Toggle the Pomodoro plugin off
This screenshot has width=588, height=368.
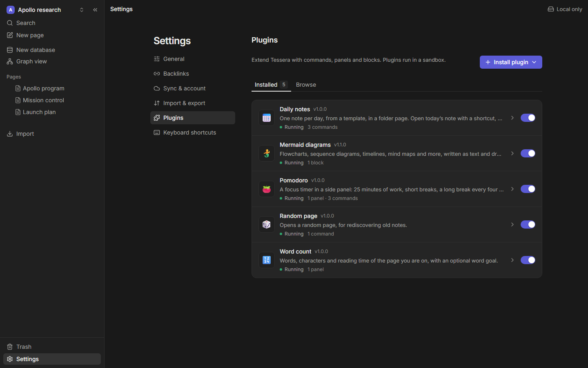tap(528, 189)
